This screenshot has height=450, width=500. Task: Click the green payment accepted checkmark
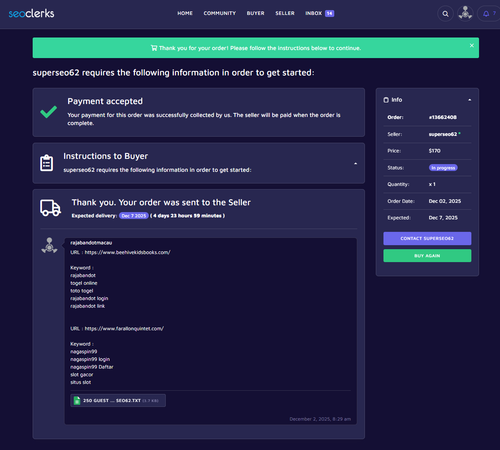(x=49, y=112)
